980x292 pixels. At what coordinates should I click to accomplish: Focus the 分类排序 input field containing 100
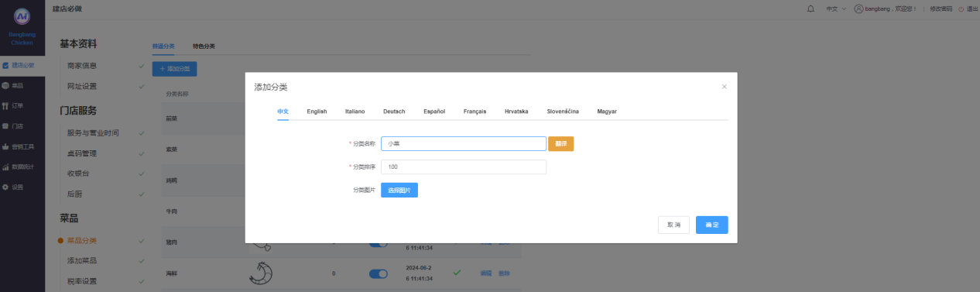click(464, 167)
